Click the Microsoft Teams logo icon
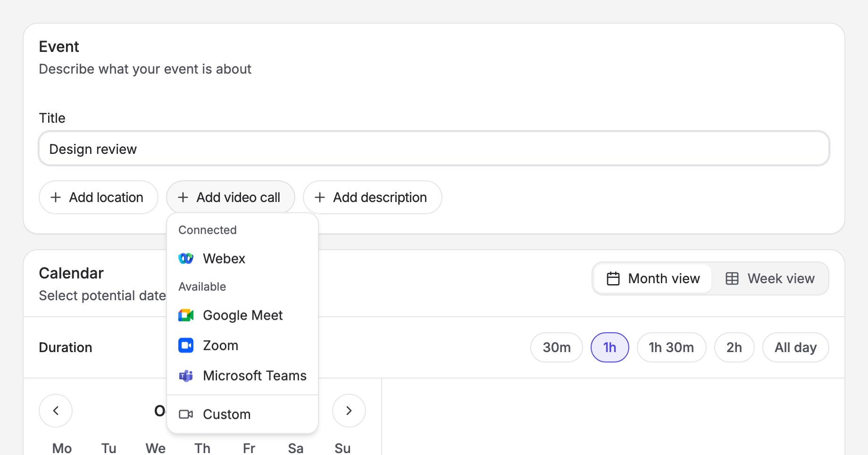Image resolution: width=868 pixels, height=455 pixels. point(186,376)
